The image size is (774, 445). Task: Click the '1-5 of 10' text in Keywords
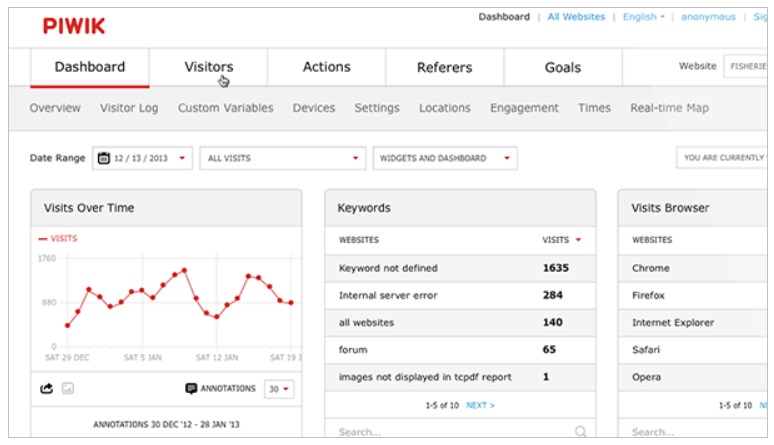pyautogui.click(x=442, y=405)
